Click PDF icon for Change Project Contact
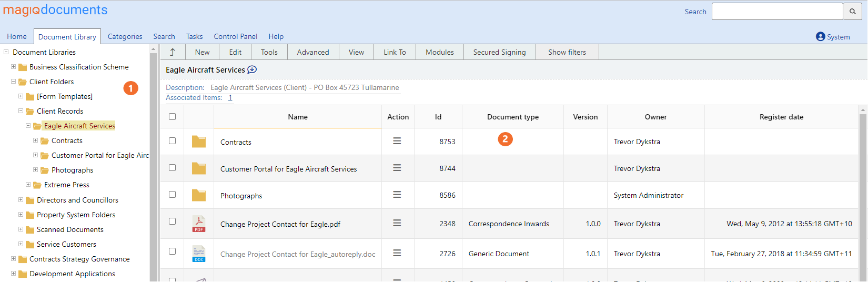Viewport: 868px width, 282px height. (199, 224)
